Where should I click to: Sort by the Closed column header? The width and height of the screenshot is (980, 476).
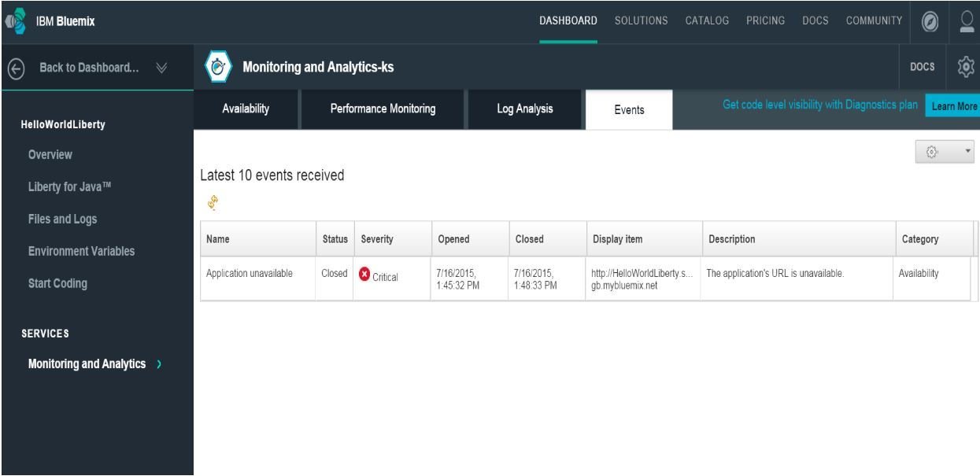tap(546, 238)
